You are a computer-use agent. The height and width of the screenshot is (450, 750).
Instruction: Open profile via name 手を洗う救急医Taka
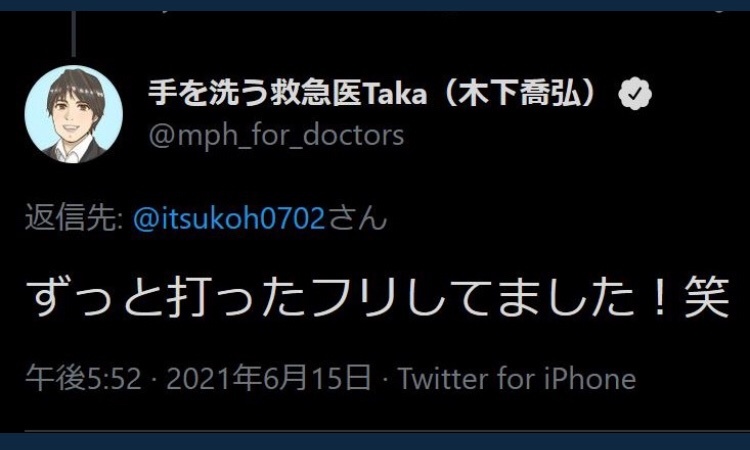pyautogui.click(x=287, y=93)
